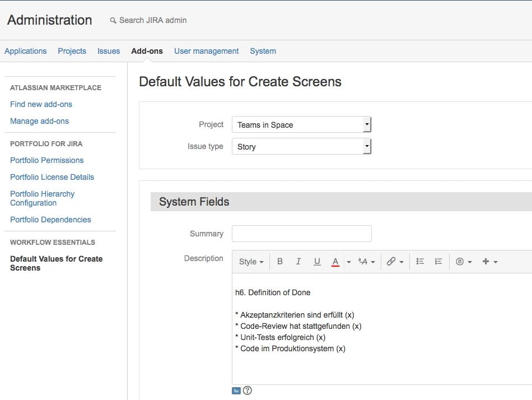Open the Find new add-ons link
The height and width of the screenshot is (400, 532).
coord(41,104)
